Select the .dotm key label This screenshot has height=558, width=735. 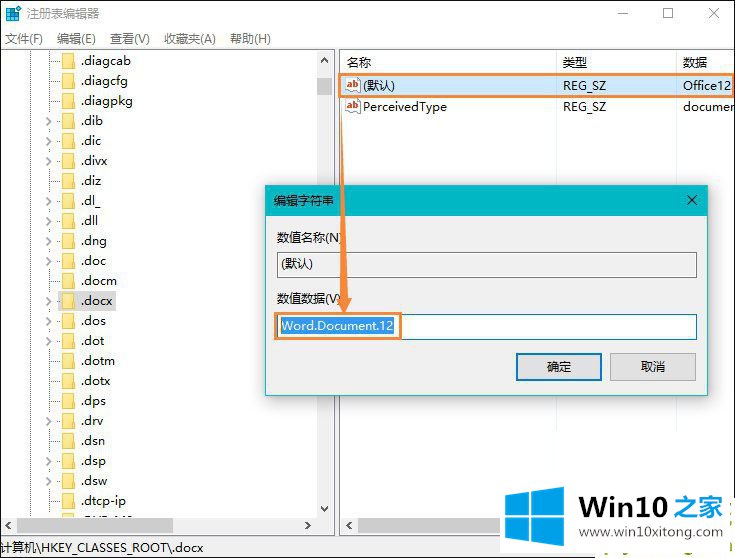click(98, 361)
